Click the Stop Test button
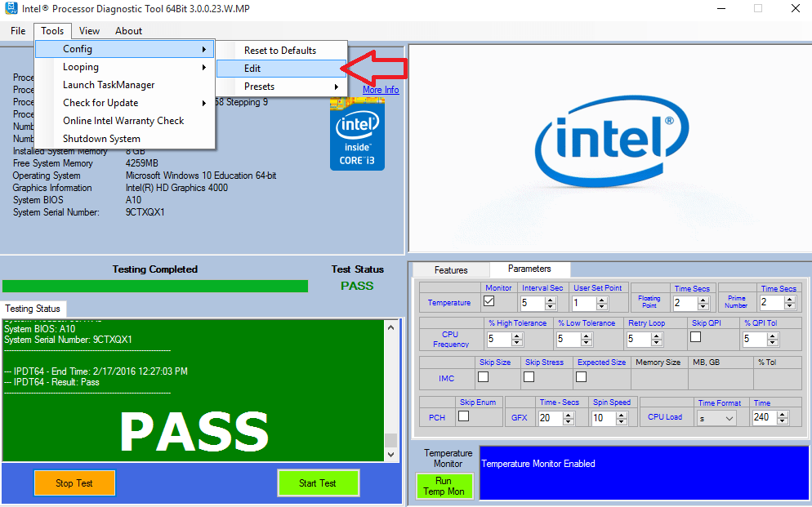This screenshot has height=507, width=812. (74, 483)
